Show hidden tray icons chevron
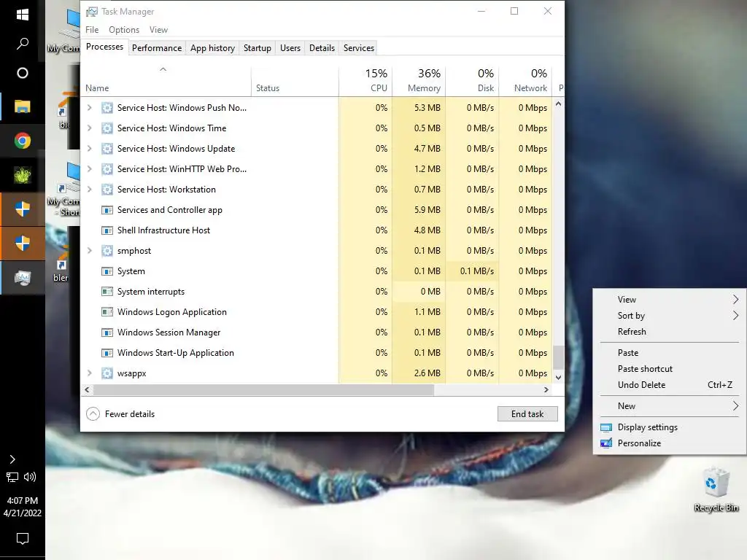747x560 pixels. coord(12,459)
